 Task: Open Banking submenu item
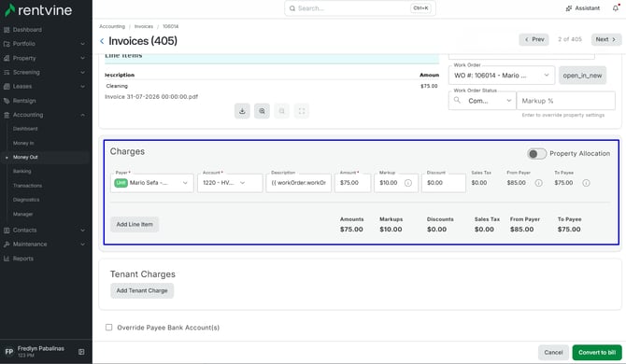[x=22, y=171]
